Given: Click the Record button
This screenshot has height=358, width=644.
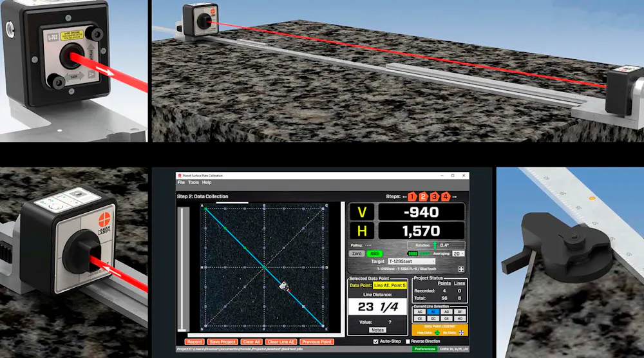Looking at the screenshot, I should pos(194,341).
